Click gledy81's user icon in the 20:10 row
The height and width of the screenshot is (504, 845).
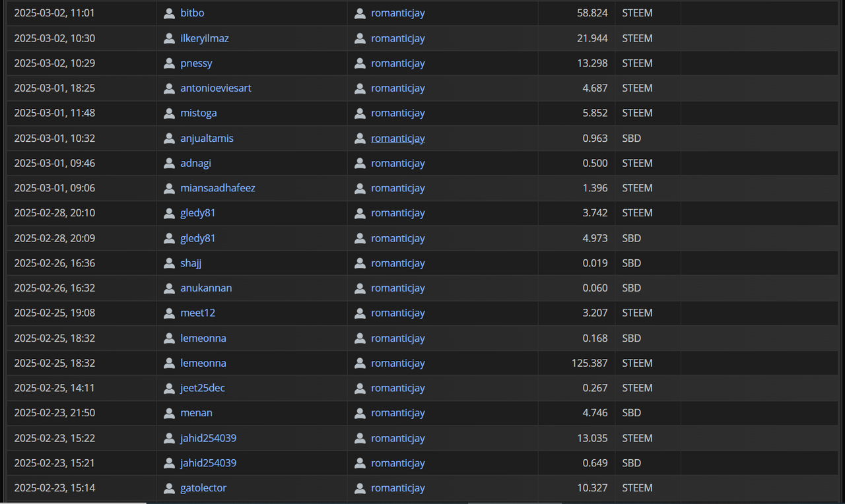click(169, 213)
